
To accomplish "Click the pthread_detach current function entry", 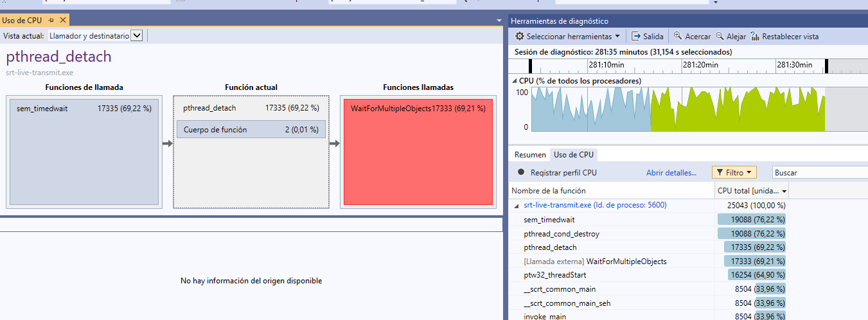I will click(x=251, y=109).
